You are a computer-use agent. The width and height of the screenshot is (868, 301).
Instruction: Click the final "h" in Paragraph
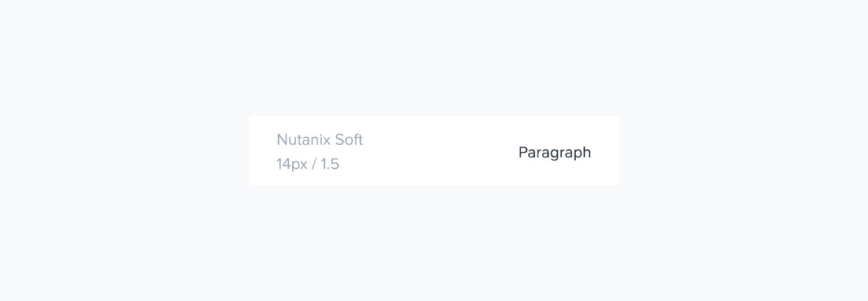[x=587, y=153]
